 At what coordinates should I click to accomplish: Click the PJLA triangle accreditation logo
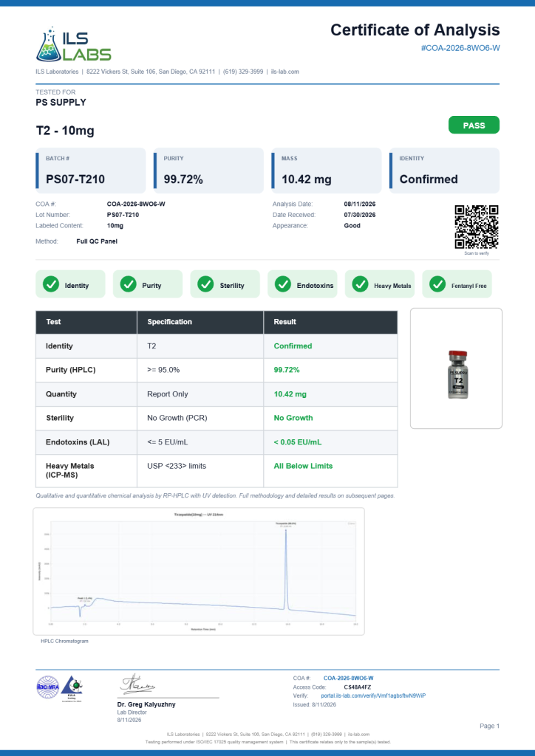pos(72,688)
